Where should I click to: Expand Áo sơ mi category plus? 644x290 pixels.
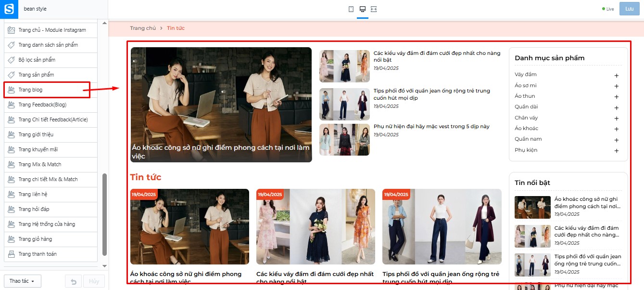617,86
